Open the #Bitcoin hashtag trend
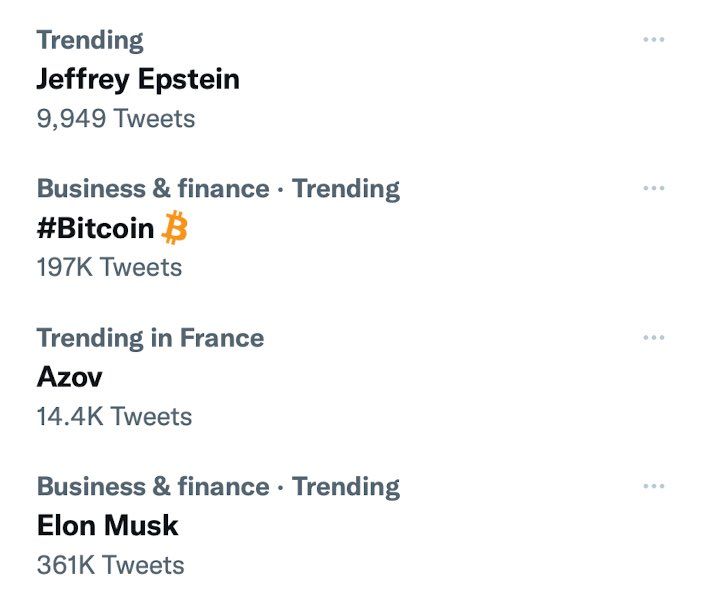 tap(96, 228)
